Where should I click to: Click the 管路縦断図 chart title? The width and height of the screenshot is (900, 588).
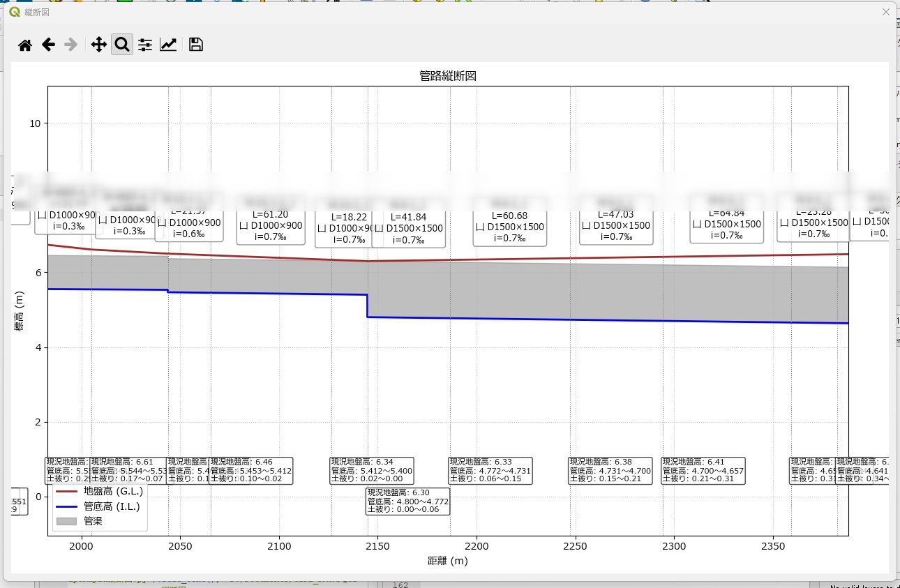click(448, 75)
